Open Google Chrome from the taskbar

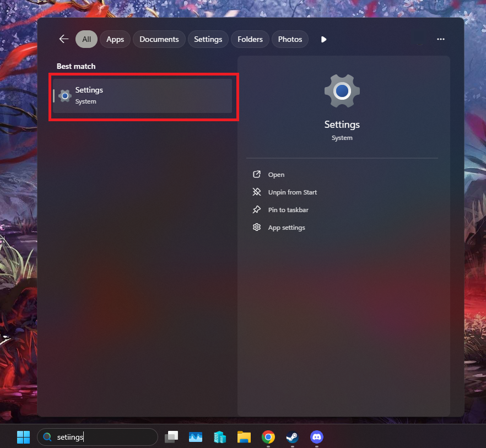[x=268, y=437]
